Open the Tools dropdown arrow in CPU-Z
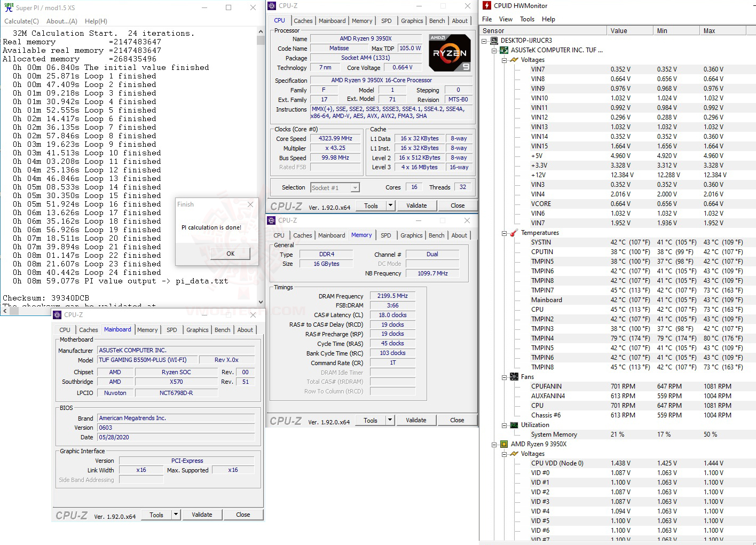The height and width of the screenshot is (545, 756). coord(390,206)
